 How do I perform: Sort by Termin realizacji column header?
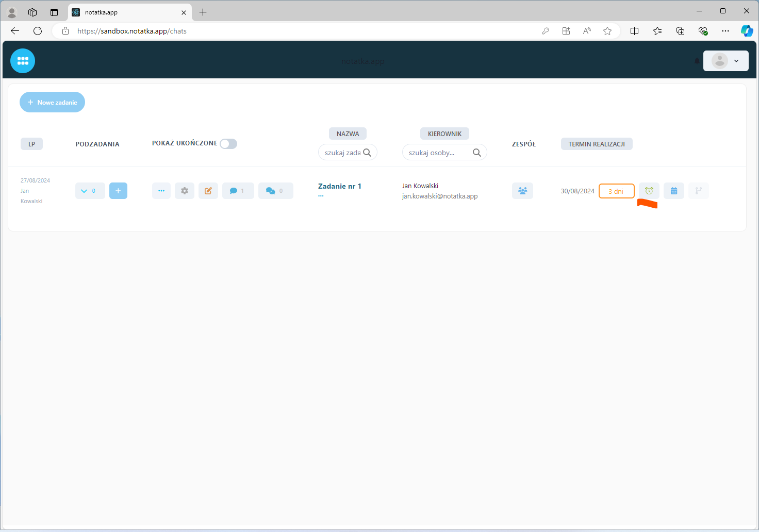(x=596, y=144)
